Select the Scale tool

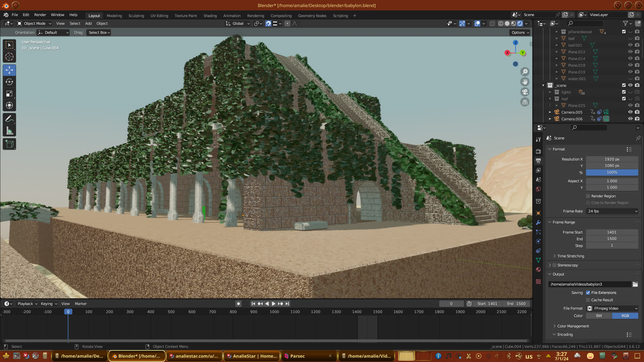(x=9, y=94)
